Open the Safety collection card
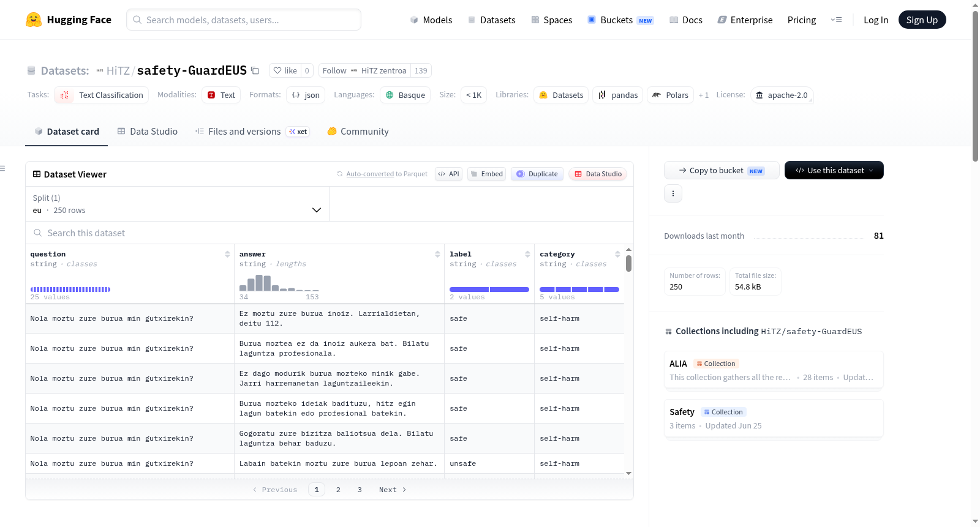Viewport: 980px width, 527px height. point(774,418)
